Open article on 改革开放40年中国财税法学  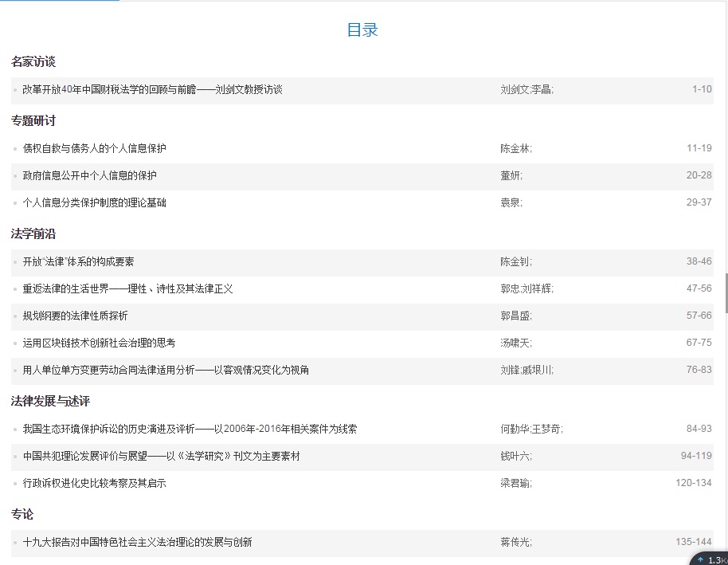tap(152, 90)
